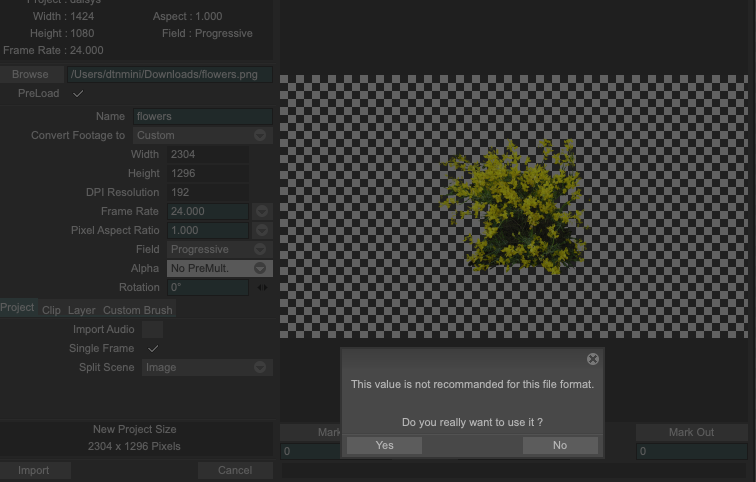The height and width of the screenshot is (482, 756).
Task: Edit the Mark In value field
Action: 310,451
